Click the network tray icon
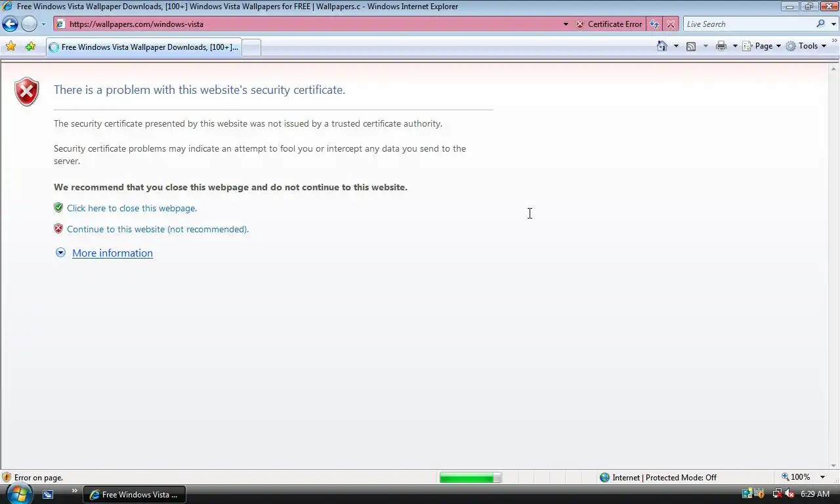Screen dimensions: 840x504 click(x=778, y=493)
